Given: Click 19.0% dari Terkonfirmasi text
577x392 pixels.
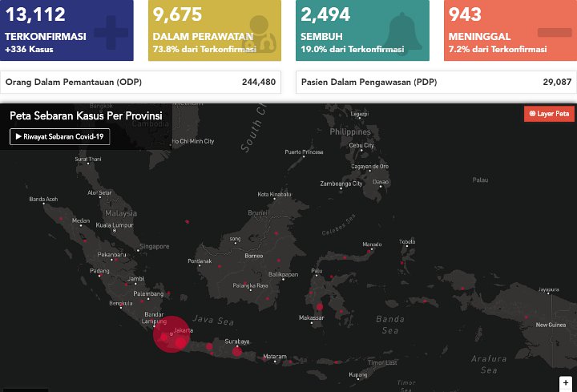Looking at the screenshot, I should coord(352,49).
